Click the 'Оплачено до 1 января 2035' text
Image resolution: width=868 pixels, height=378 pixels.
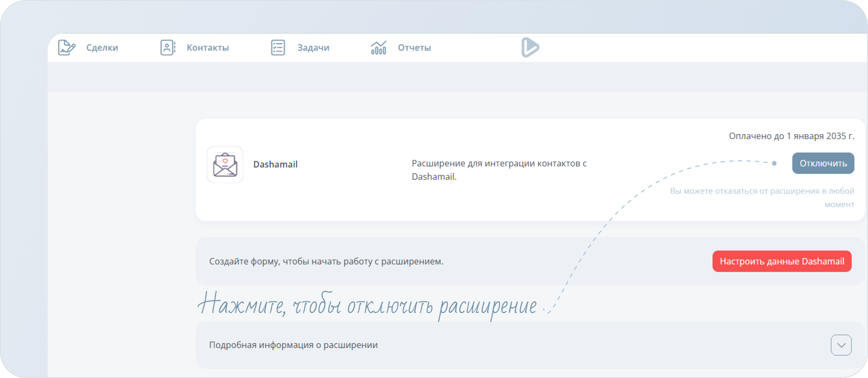tap(791, 136)
